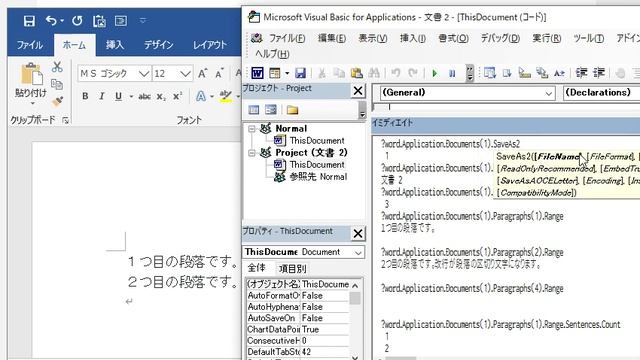Open the font name dropdown MS Gothic
This screenshot has height=360, width=640.
[x=144, y=74]
